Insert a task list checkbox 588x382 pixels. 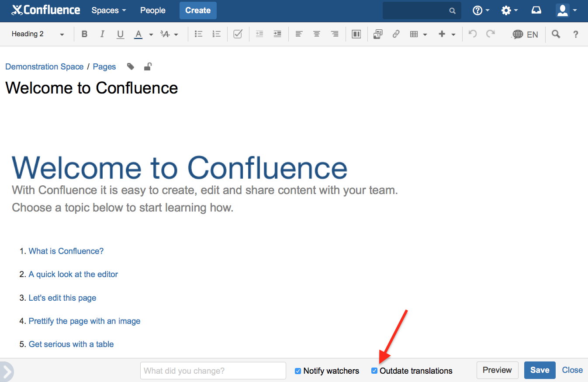[x=238, y=34]
